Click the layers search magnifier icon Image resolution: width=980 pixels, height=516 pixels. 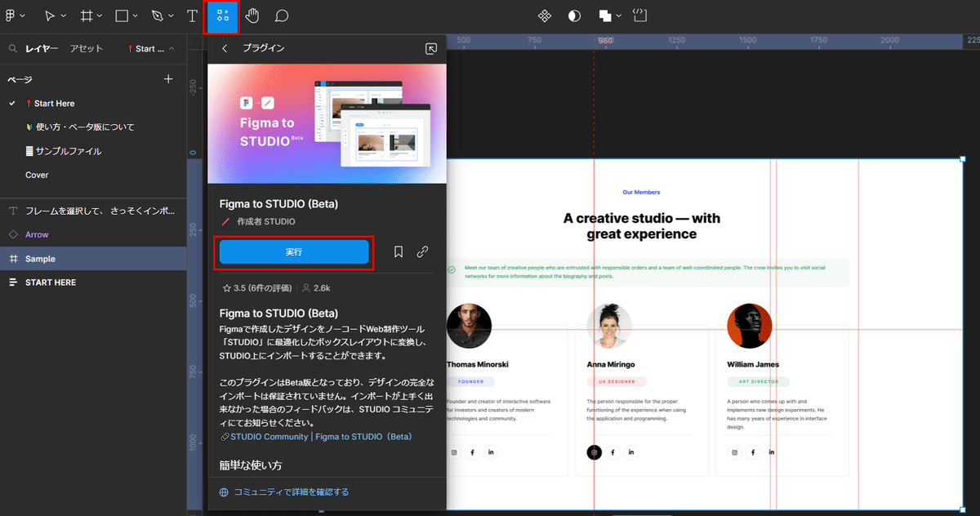pyautogui.click(x=13, y=49)
